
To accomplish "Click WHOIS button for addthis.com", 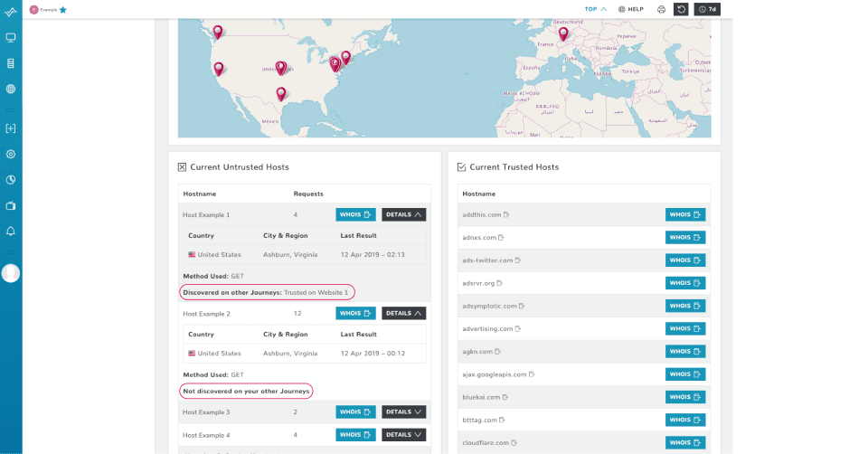I will 685,215.
